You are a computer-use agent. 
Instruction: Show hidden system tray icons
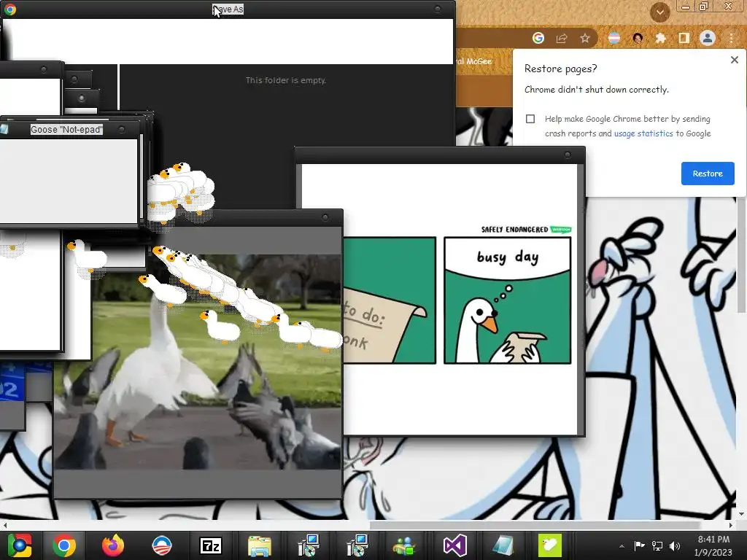[x=622, y=546]
